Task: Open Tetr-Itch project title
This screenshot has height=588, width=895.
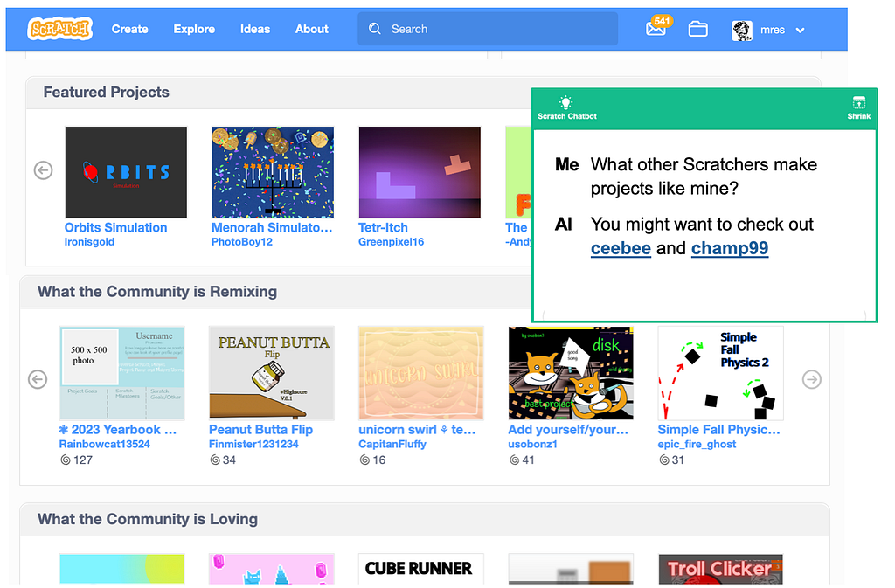Action: [383, 227]
